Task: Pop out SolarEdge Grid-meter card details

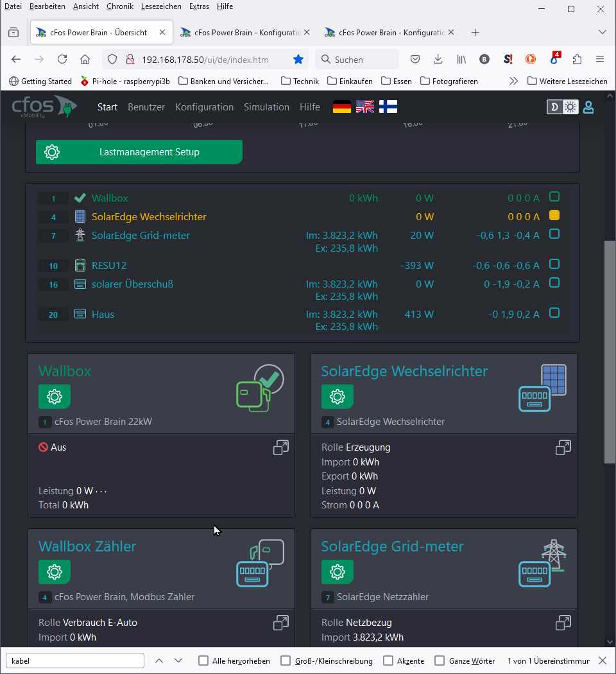Action: pyautogui.click(x=563, y=623)
